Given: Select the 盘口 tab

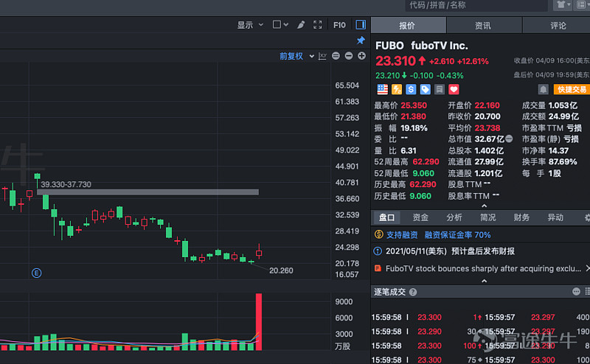Looking at the screenshot, I should tap(386, 217).
